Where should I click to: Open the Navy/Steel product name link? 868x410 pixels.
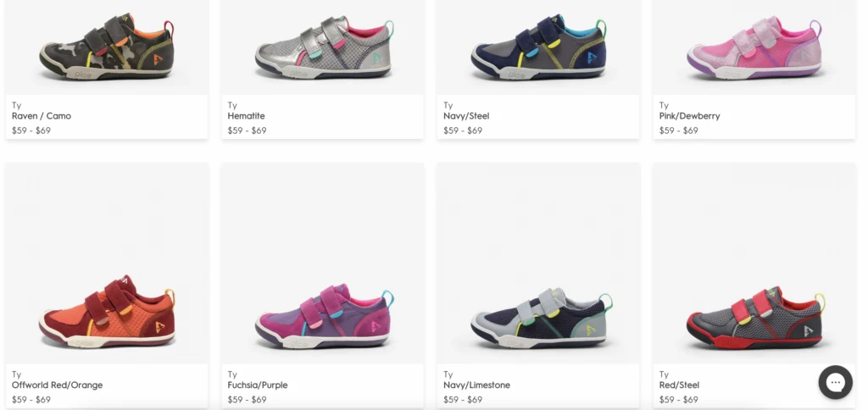click(466, 116)
